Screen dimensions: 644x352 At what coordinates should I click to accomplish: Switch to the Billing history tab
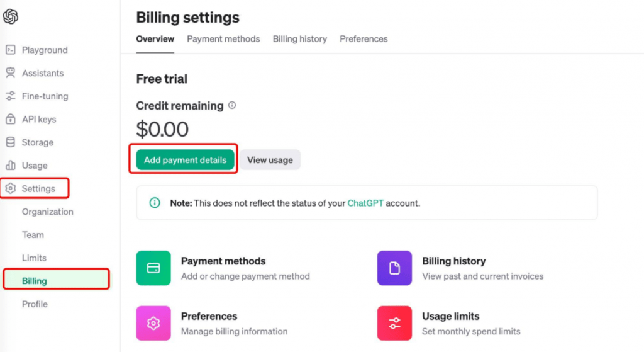pos(300,39)
